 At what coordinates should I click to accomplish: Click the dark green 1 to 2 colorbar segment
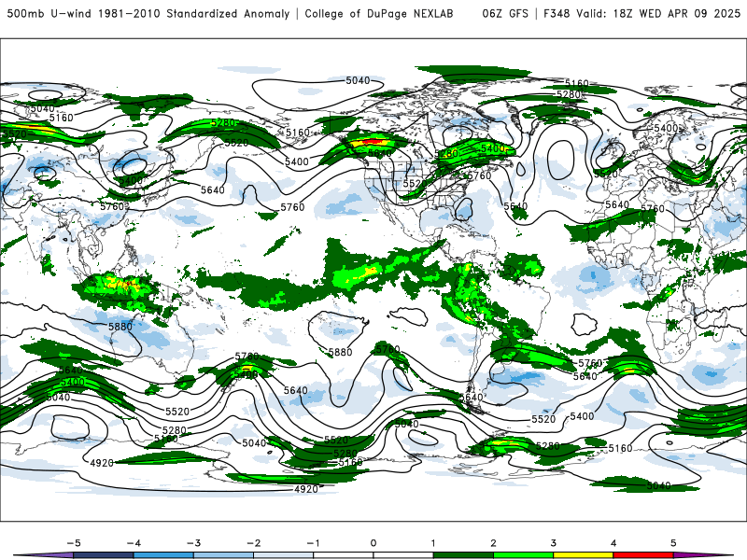[x=463, y=555]
